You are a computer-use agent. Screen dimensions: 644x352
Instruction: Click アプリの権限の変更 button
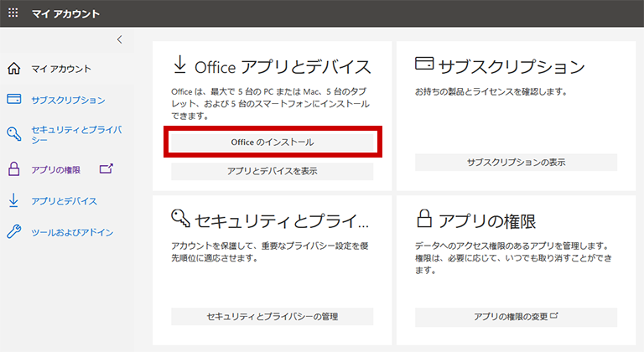pos(516,317)
